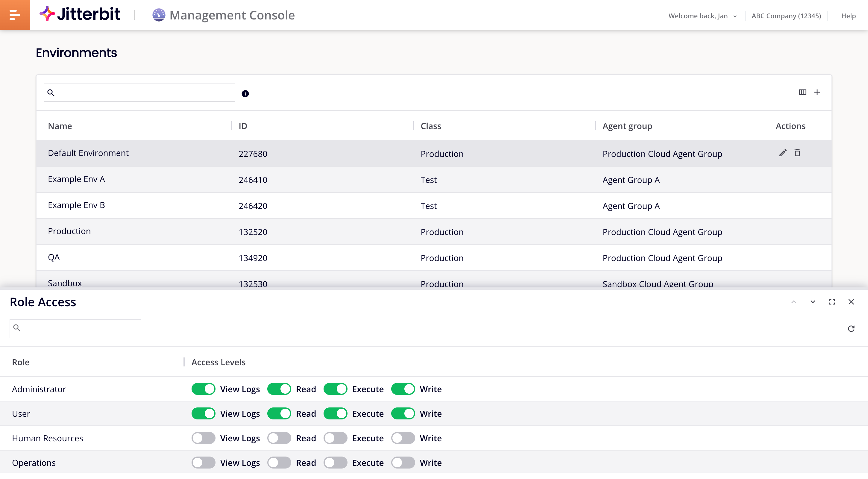Image resolution: width=868 pixels, height=479 pixels.
Task: Click ID value 227680
Action: [253, 154]
